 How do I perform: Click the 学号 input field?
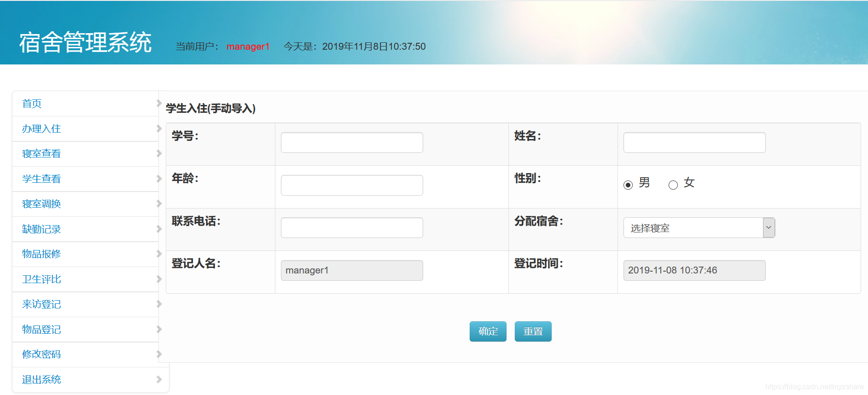tap(352, 143)
